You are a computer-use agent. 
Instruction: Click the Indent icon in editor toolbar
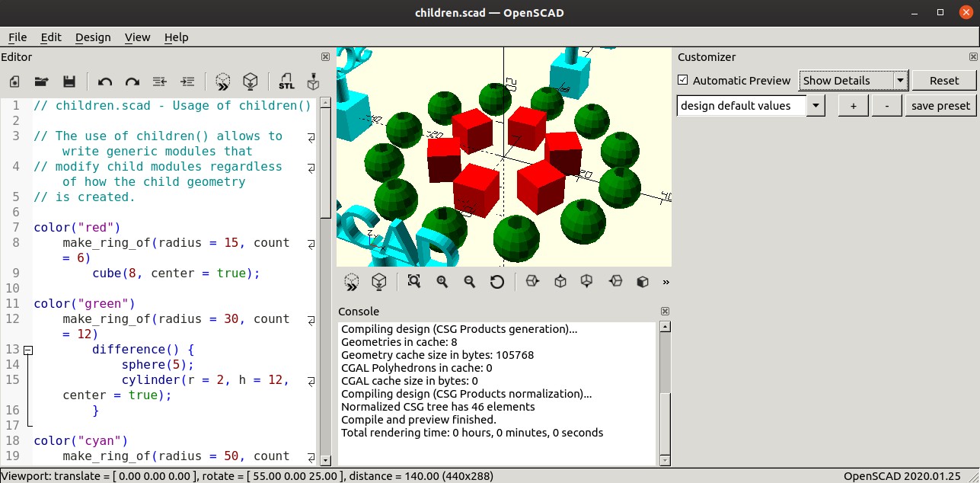pyautogui.click(x=187, y=82)
